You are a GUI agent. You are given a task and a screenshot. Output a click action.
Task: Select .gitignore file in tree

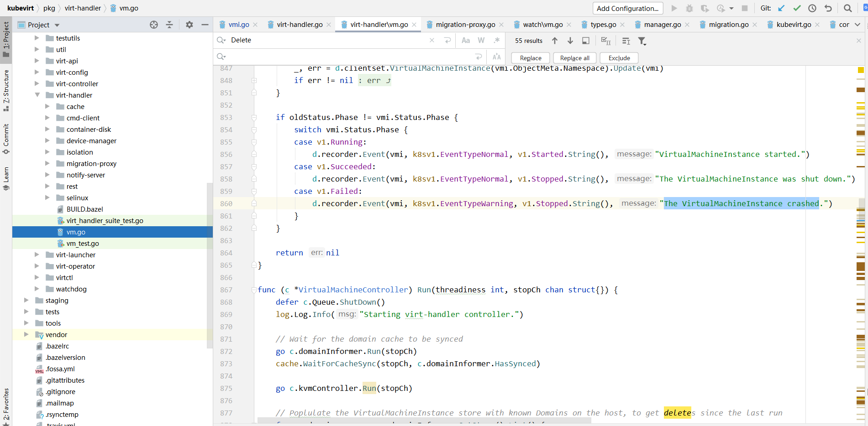click(60, 391)
